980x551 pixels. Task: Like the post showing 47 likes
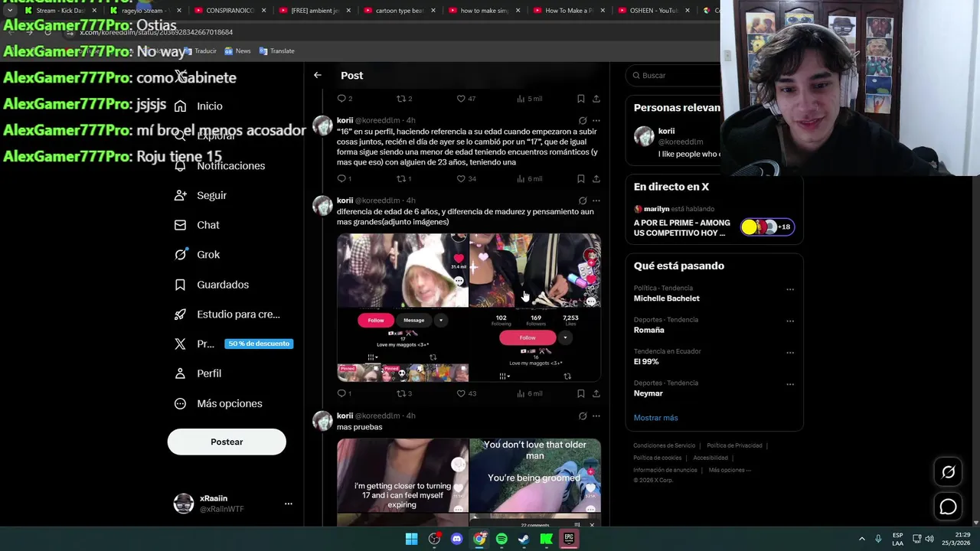click(x=461, y=99)
